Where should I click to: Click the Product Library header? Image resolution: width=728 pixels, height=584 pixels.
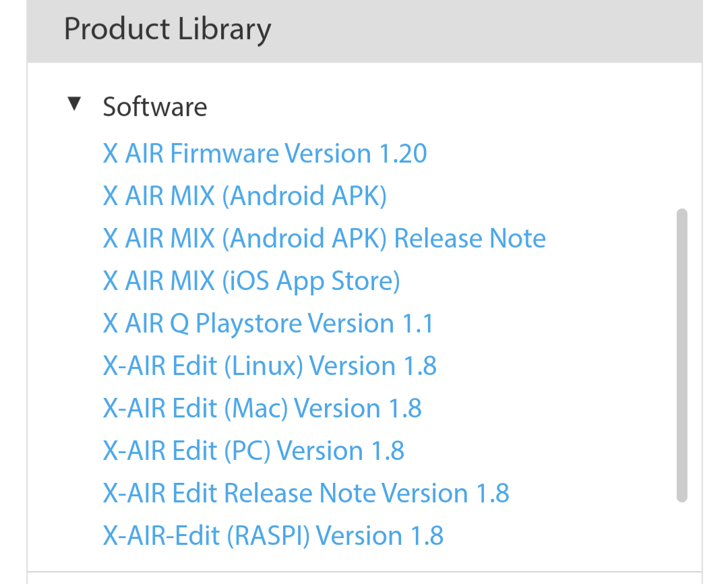168,30
